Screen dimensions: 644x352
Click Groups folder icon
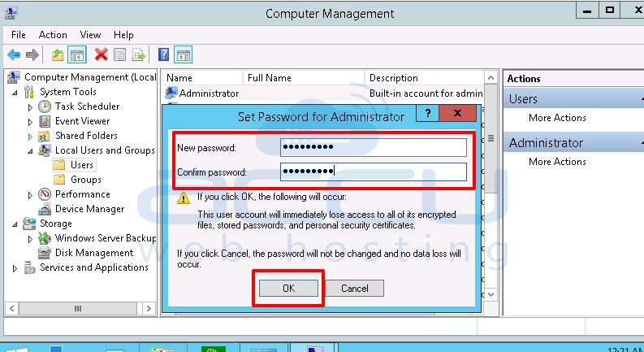[x=59, y=180]
